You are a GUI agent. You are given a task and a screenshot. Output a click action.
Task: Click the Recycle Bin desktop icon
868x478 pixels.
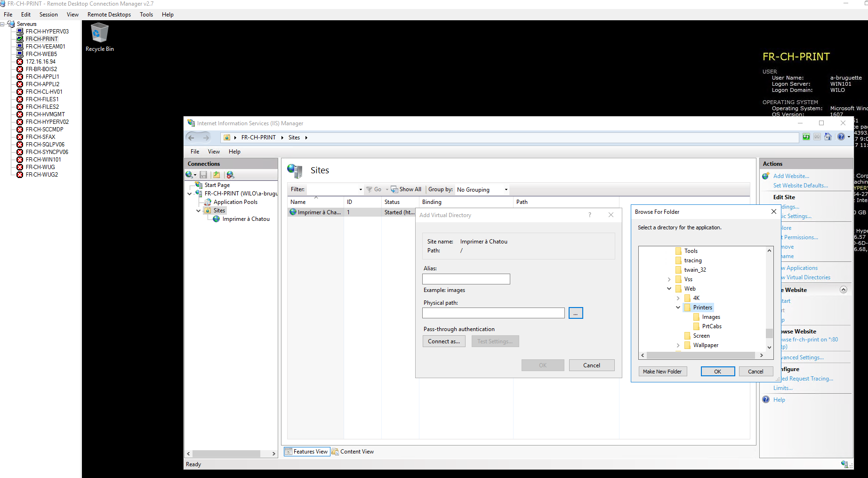click(99, 37)
